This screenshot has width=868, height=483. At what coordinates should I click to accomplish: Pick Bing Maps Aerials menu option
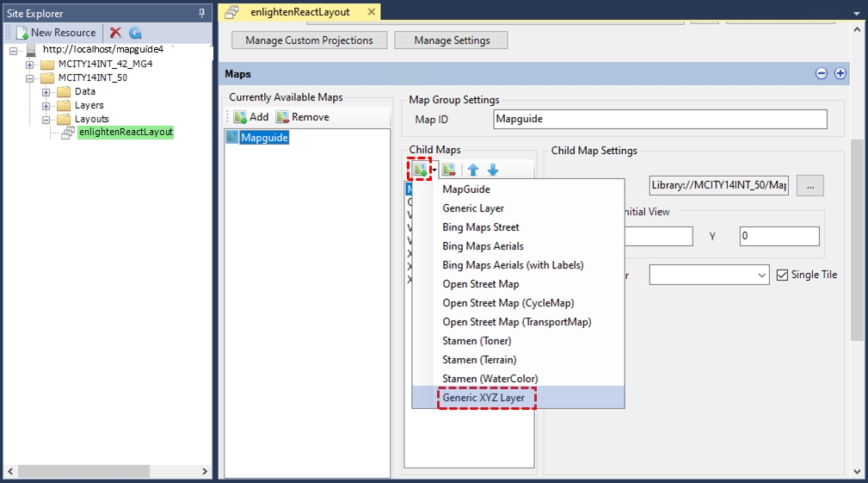[483, 246]
